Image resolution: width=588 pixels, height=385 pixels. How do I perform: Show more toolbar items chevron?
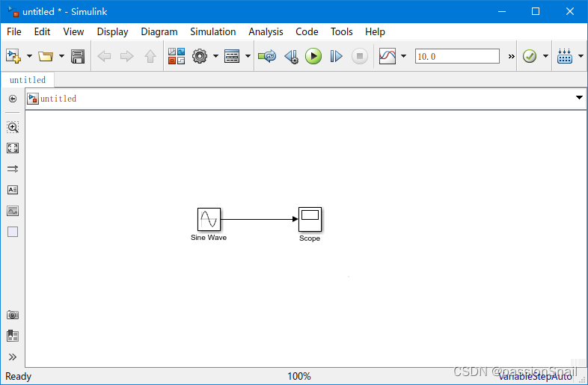click(511, 57)
